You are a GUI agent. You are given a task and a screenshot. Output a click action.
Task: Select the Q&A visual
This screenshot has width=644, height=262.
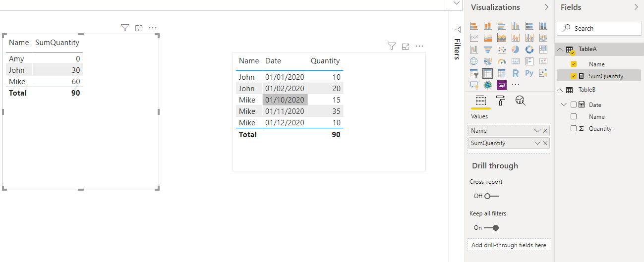click(473, 85)
